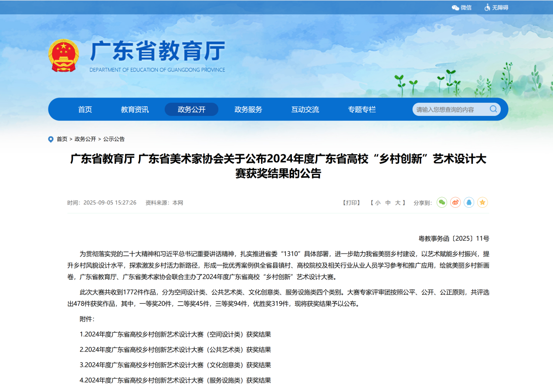The width and height of the screenshot is (553, 392).
Task: Click the search magnifier icon
Action: coord(493,109)
